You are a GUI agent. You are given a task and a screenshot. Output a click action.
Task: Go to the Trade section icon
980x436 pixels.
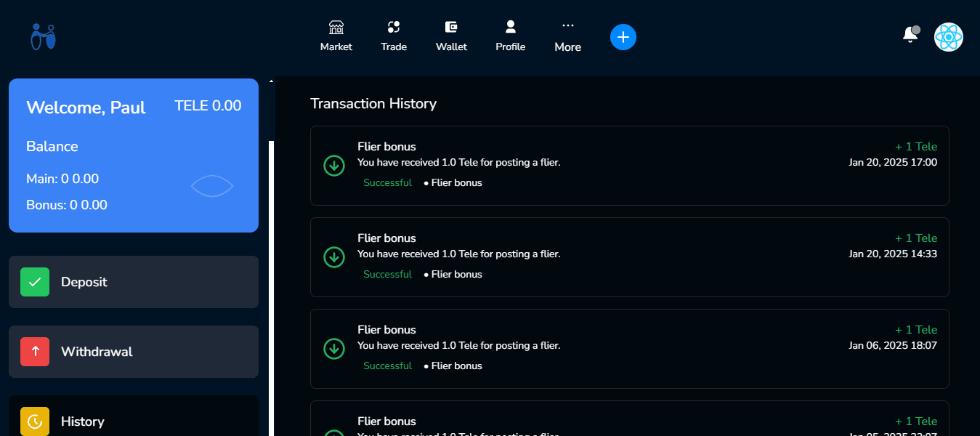(x=394, y=28)
